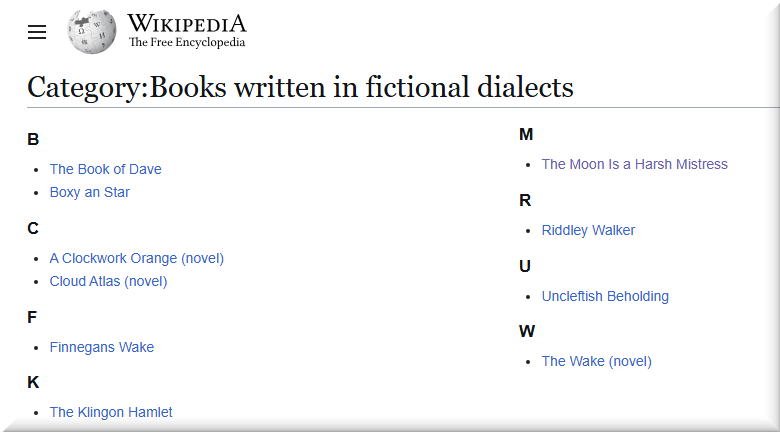Click The Free Encyclopedia tagline
780x432 pixels.
tap(186, 43)
